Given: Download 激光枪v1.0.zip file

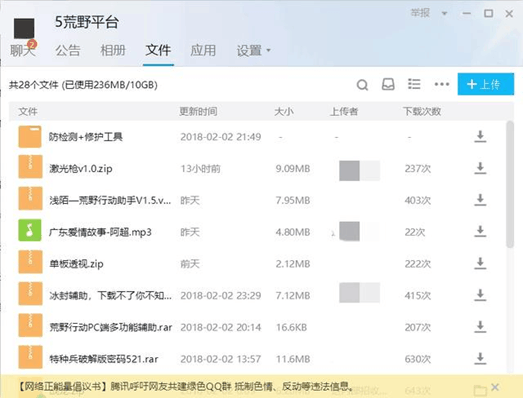Looking at the screenshot, I should point(480,168).
